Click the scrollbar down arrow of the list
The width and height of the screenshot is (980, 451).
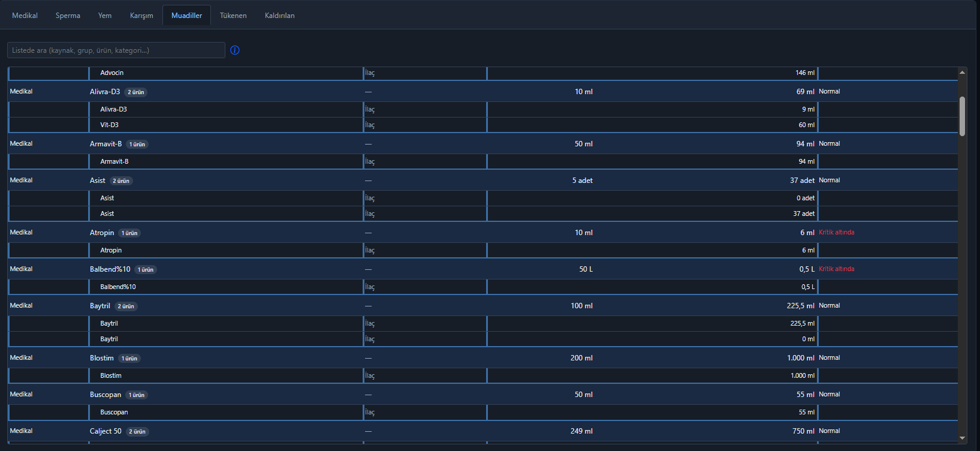(x=962, y=438)
